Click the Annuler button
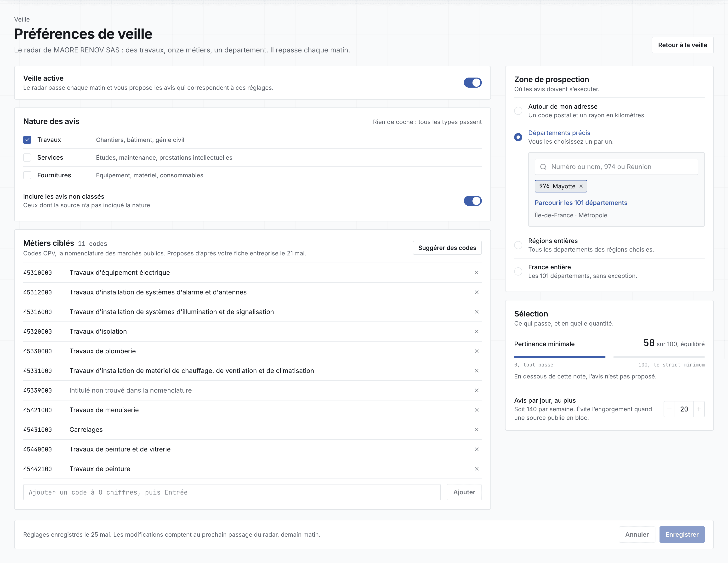 [x=637, y=534]
